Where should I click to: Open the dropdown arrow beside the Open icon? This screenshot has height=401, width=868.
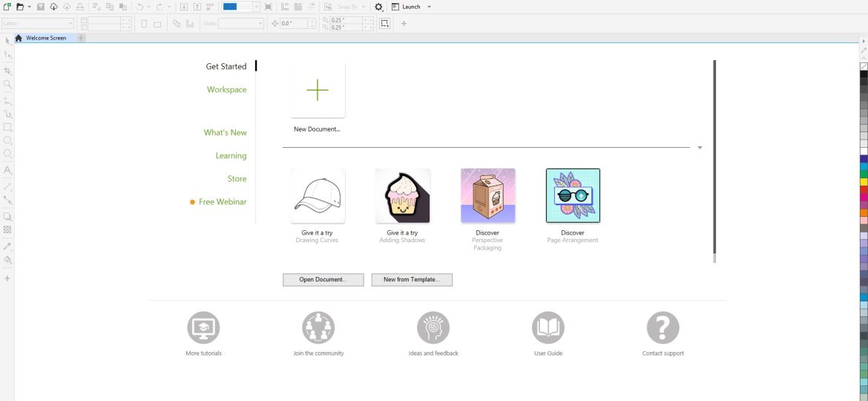pos(29,7)
